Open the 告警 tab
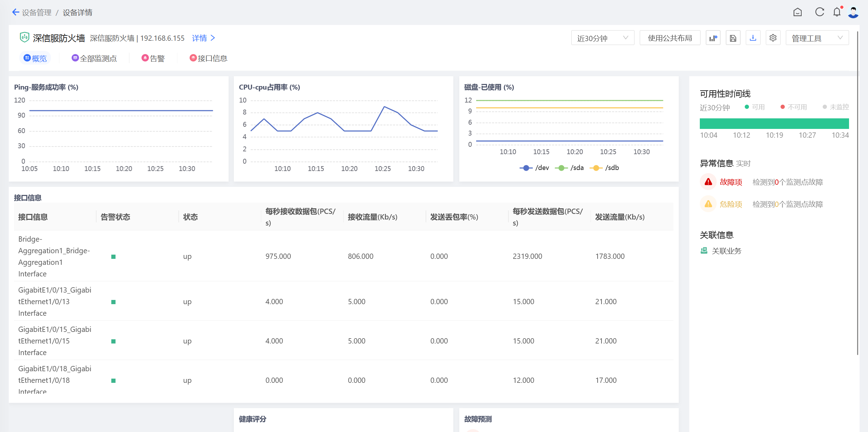Image resolution: width=868 pixels, height=432 pixels. (153, 58)
